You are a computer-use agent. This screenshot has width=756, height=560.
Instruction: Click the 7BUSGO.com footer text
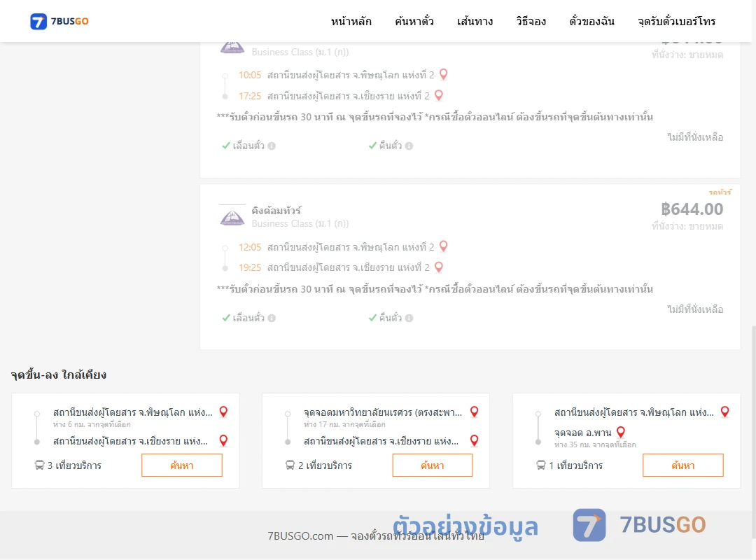click(x=376, y=536)
